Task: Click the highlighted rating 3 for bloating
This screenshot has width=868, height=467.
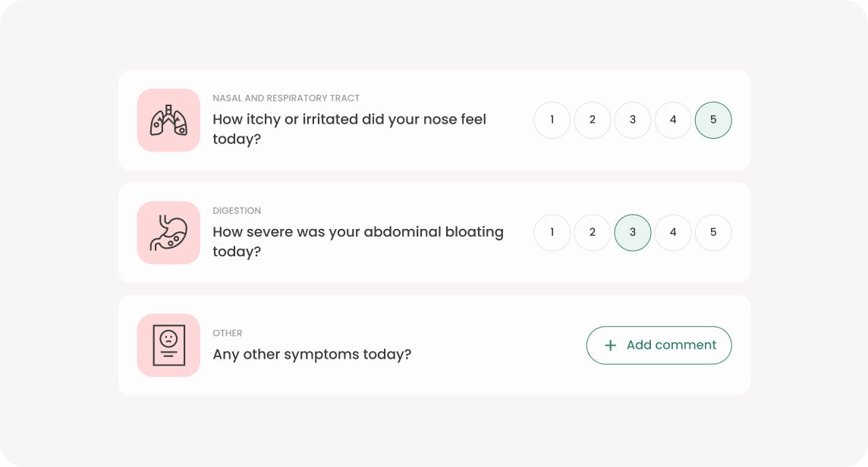Action: (x=633, y=233)
